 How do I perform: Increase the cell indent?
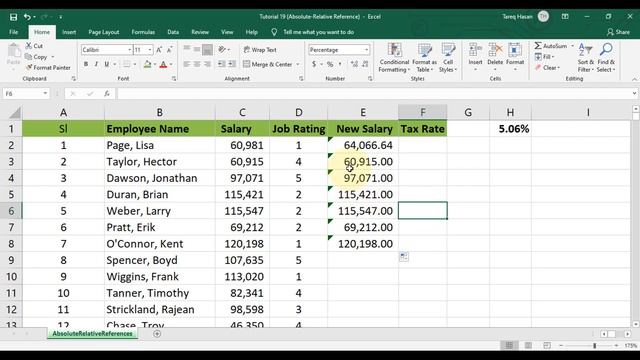coord(232,64)
